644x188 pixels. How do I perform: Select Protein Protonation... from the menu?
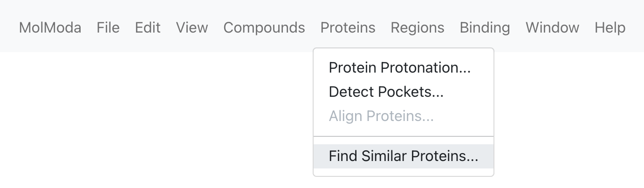click(404, 67)
